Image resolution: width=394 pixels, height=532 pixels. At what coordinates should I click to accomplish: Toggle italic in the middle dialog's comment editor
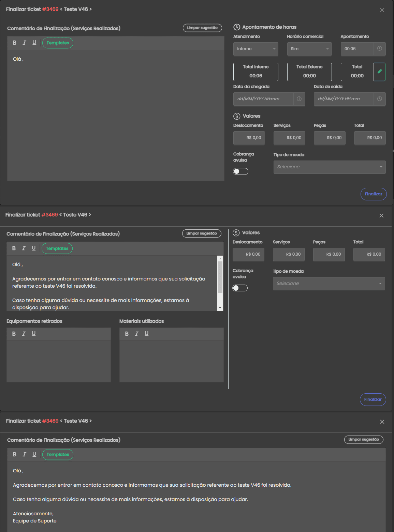[x=24, y=248]
